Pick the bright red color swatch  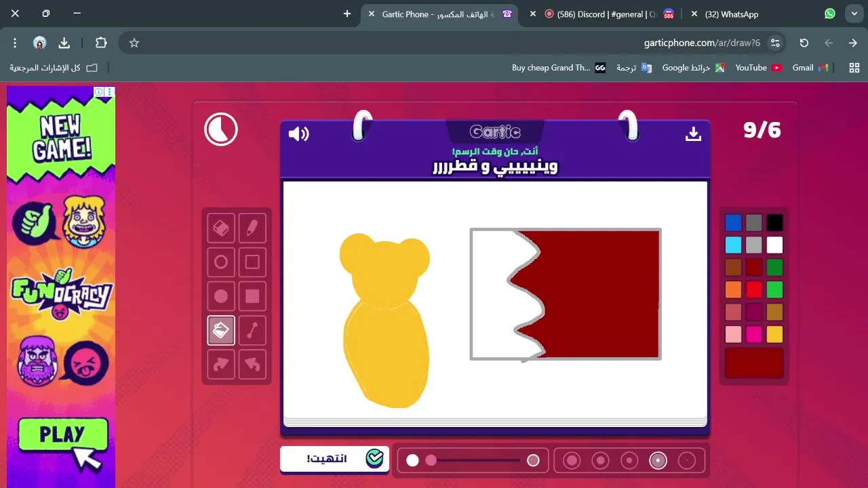[x=754, y=289]
